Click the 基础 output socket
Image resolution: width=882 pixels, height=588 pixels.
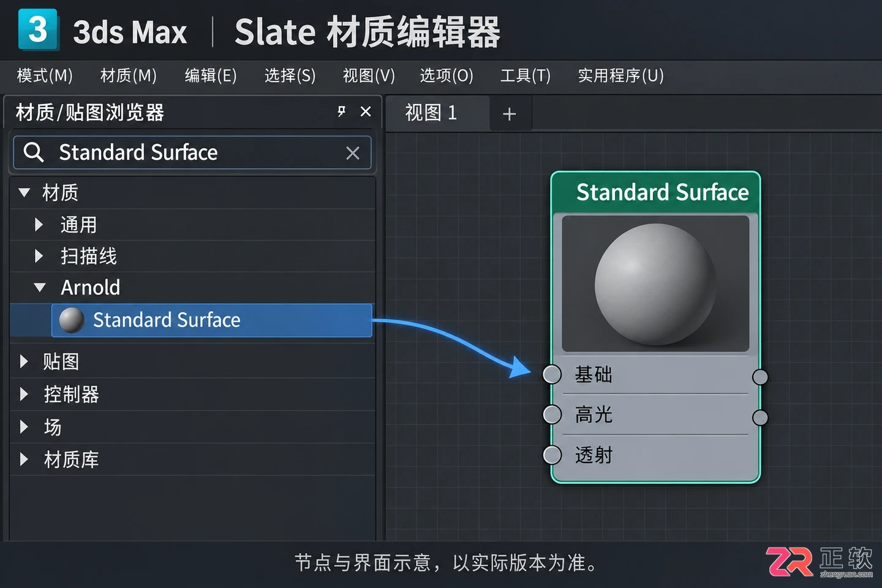[x=760, y=377]
